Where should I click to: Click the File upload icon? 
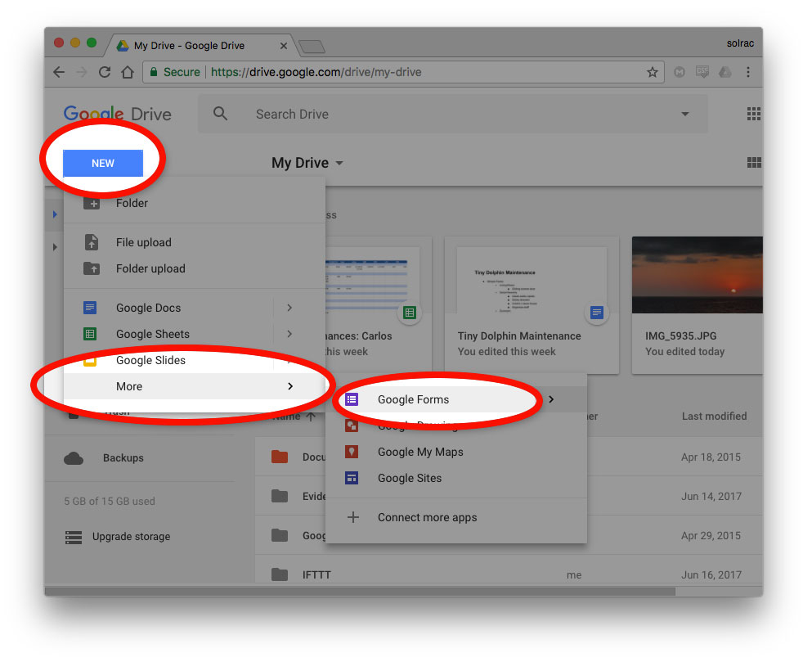click(x=91, y=242)
